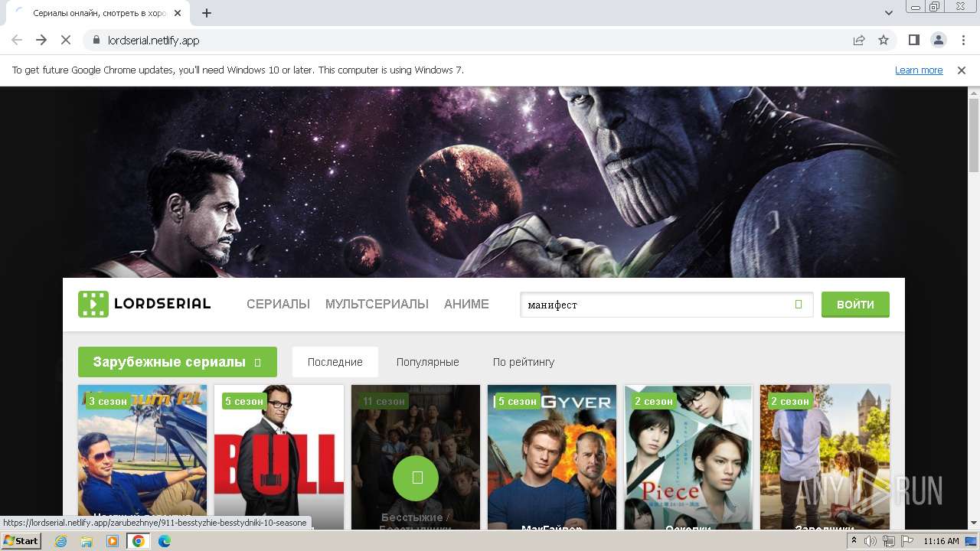
Task: View site information via the lock icon
Action: tap(96, 40)
